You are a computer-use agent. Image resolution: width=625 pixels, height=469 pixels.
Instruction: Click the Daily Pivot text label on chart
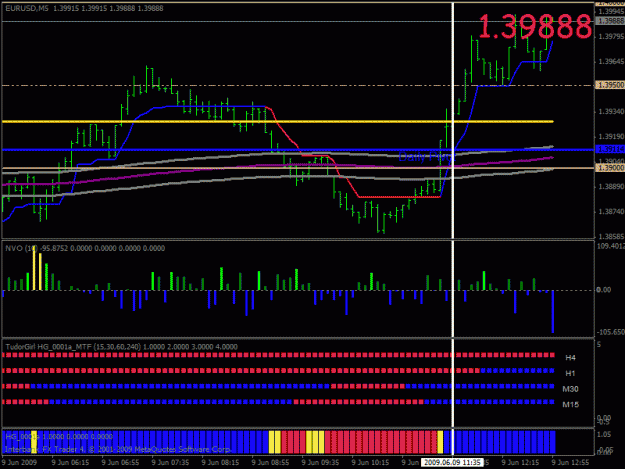coord(426,157)
